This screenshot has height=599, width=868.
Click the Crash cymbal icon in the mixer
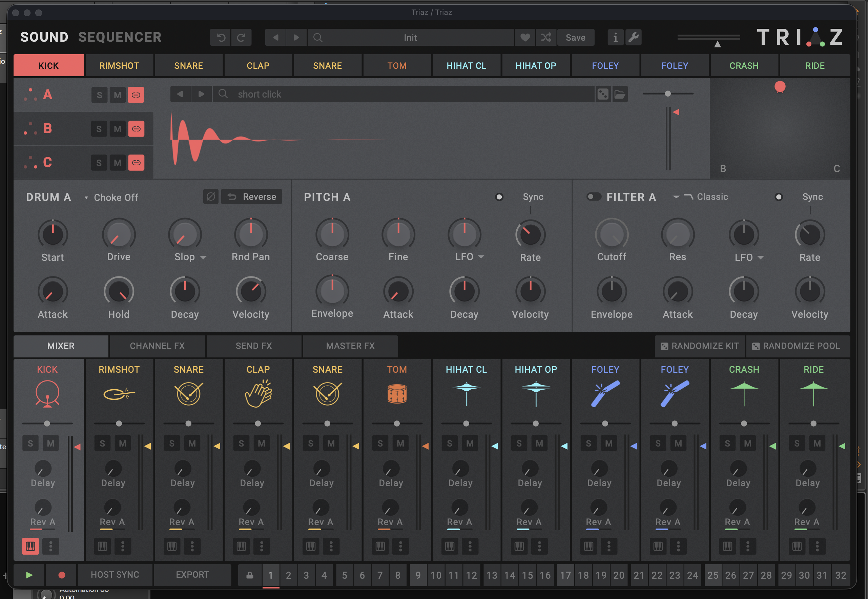pos(744,394)
